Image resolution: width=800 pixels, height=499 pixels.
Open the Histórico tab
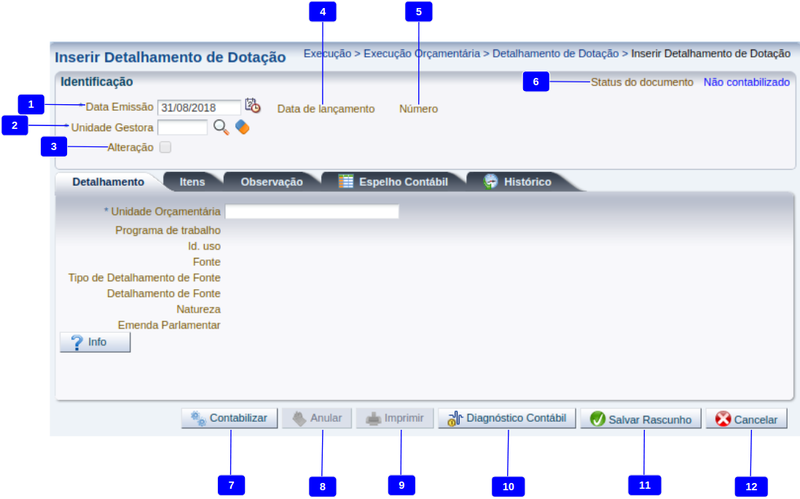pyautogui.click(x=517, y=182)
